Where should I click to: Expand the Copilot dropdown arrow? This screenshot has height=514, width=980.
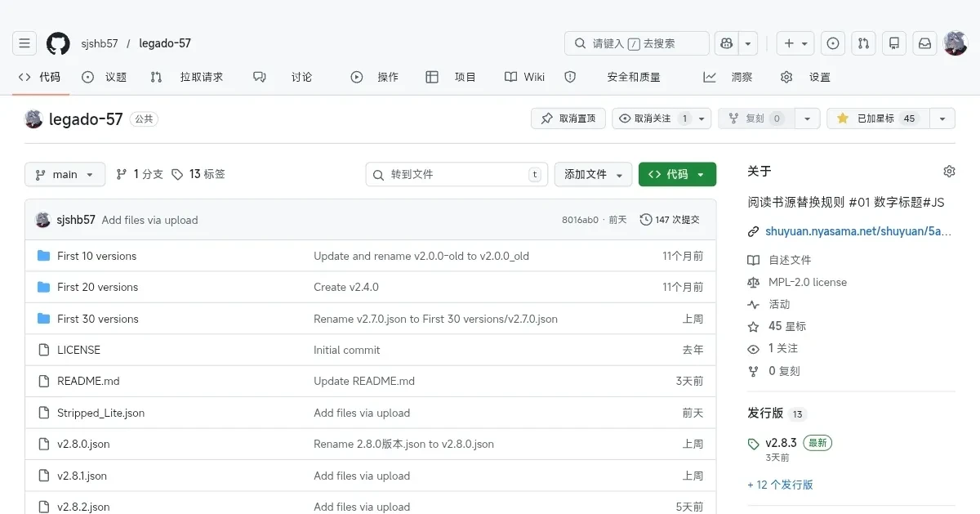748,43
